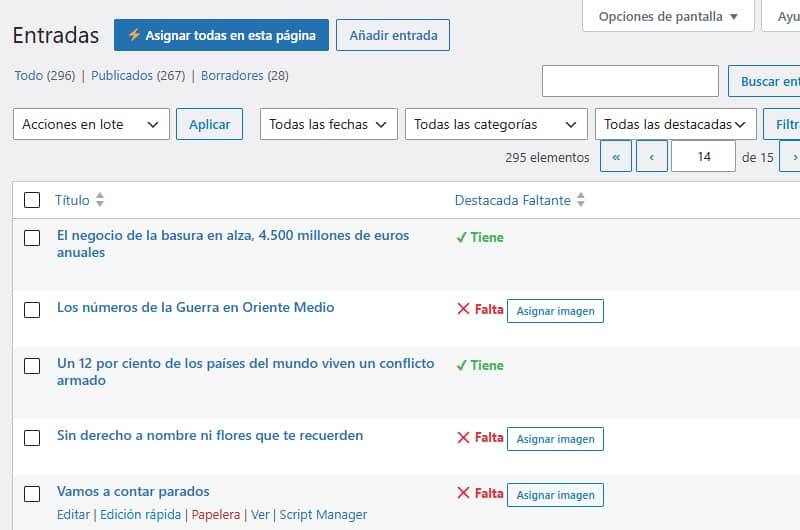Check the box for Los números de la Guerra
Viewport: 800px width, 530px height.
(x=32, y=310)
